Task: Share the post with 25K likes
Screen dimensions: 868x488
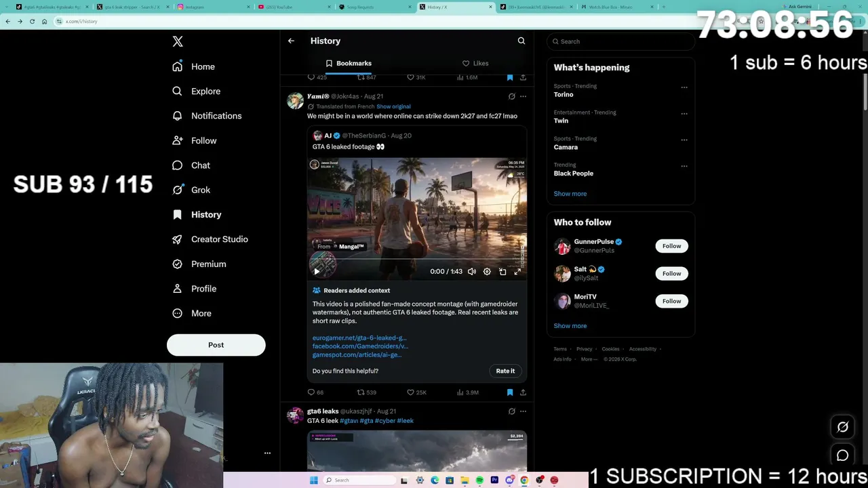Action: tap(523, 392)
